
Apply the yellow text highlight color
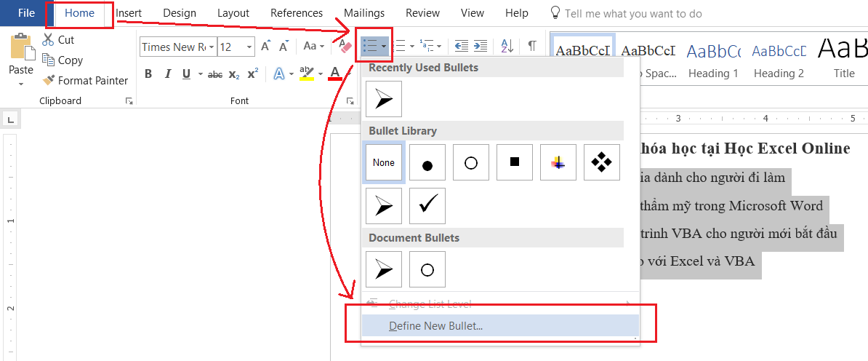click(306, 74)
